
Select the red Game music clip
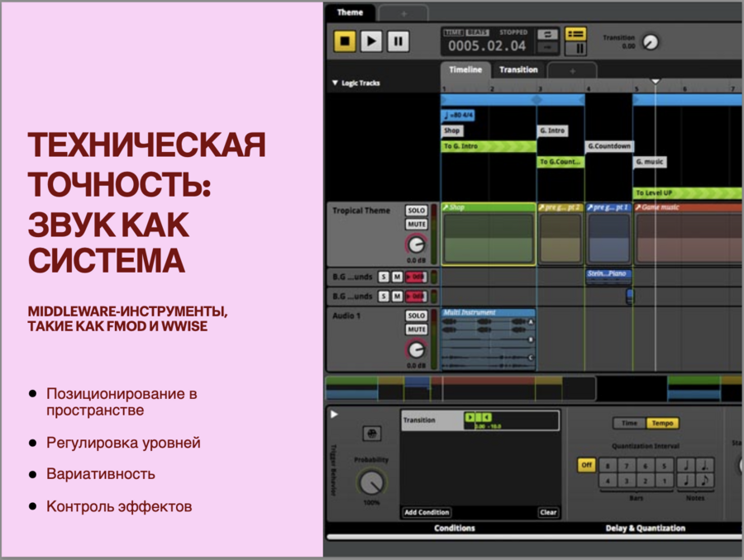click(x=688, y=235)
